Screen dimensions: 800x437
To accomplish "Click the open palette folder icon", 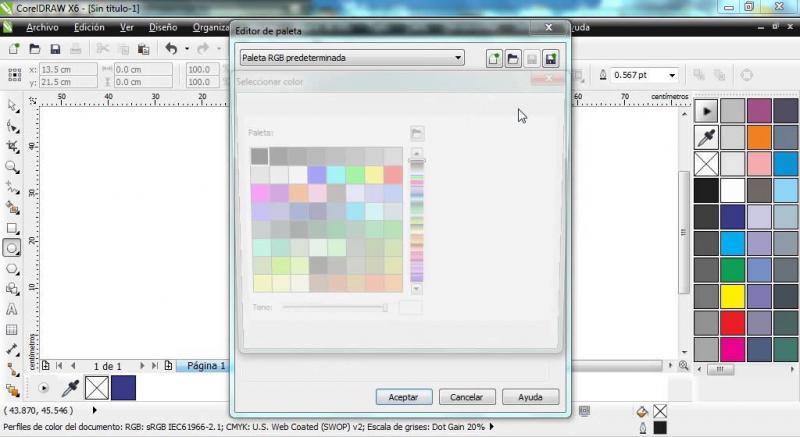I will click(x=512, y=59).
